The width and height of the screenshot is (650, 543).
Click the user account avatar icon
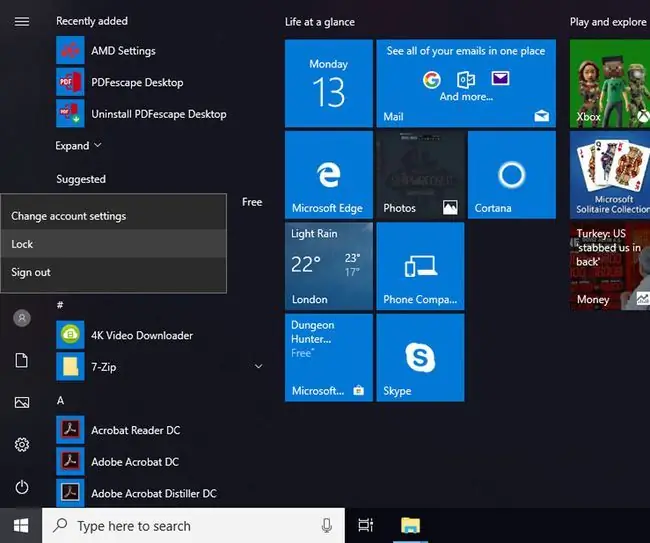click(22, 318)
